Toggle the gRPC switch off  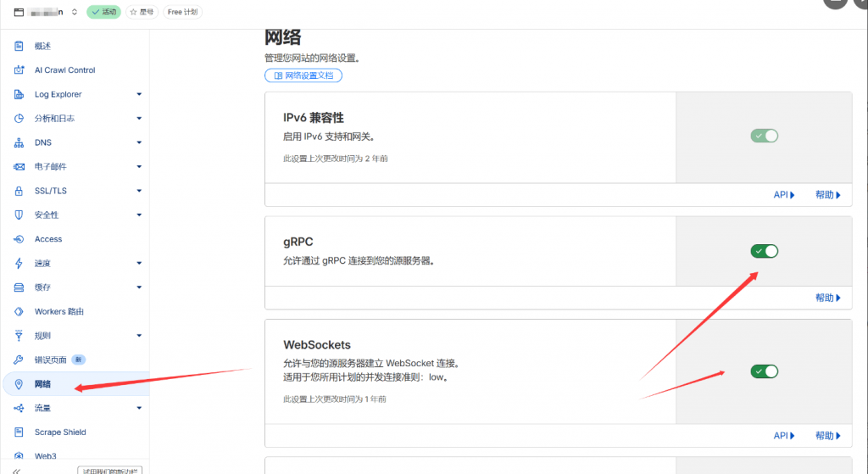(x=764, y=251)
